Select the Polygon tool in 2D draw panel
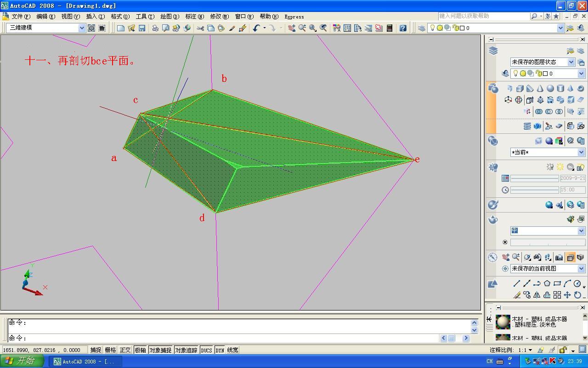 pyautogui.click(x=547, y=283)
